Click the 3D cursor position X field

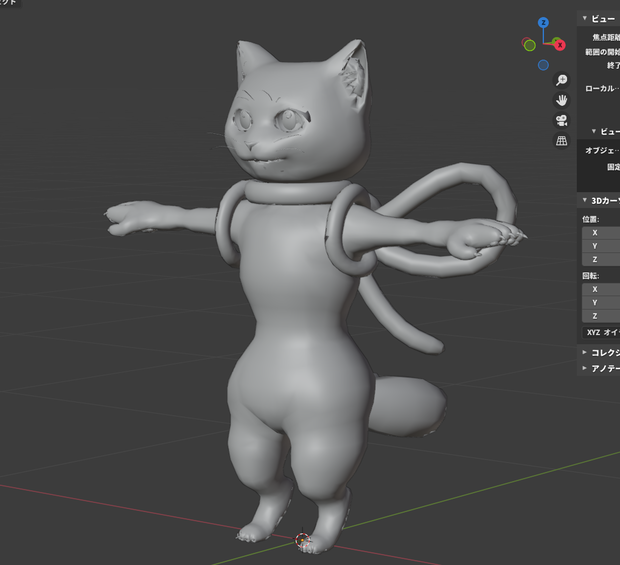click(601, 232)
